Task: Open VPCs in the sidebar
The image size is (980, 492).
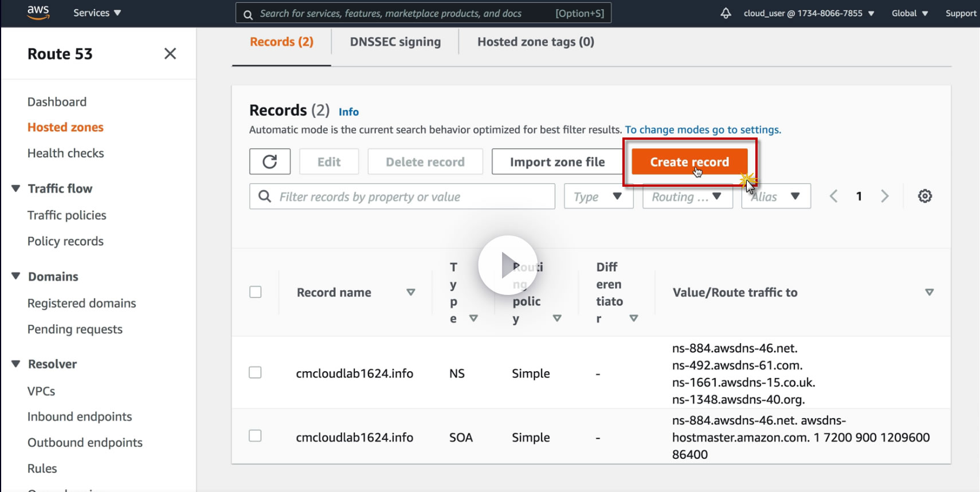Action: 41,391
